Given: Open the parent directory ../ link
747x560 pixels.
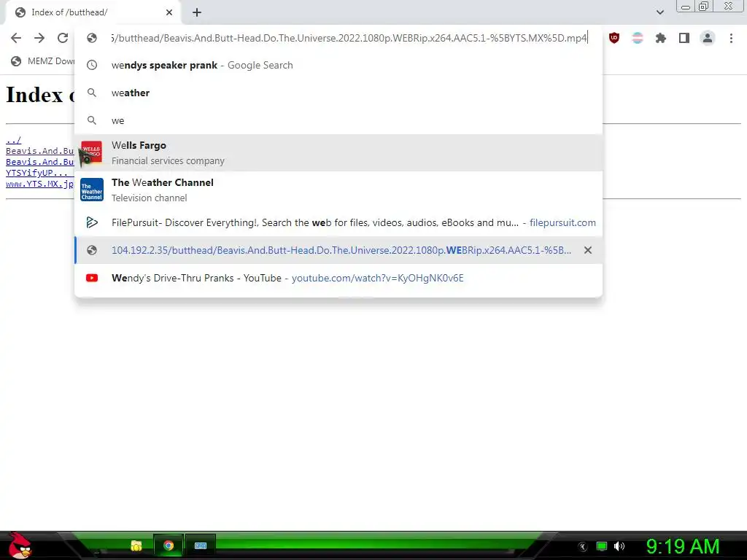Looking at the screenshot, I should point(13,140).
